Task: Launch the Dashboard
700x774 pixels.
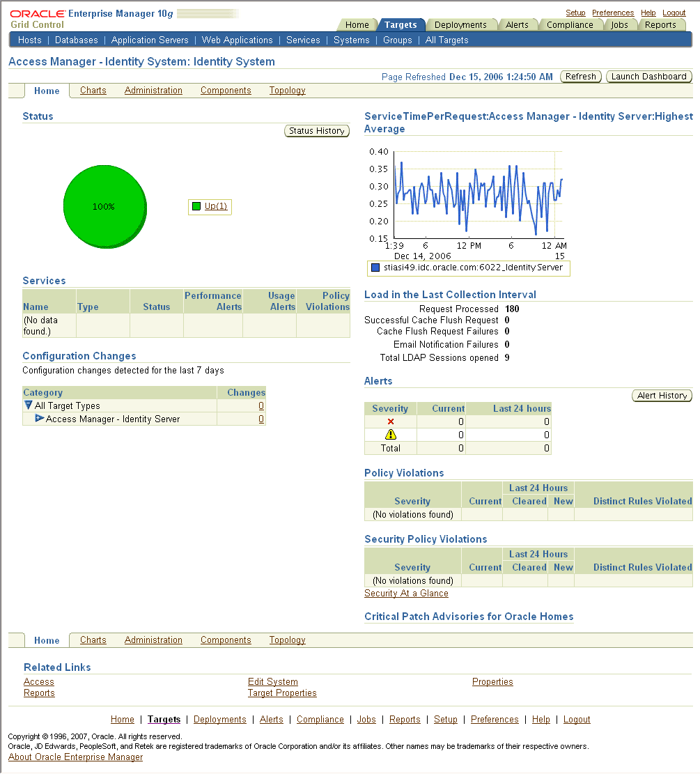Action: click(648, 77)
